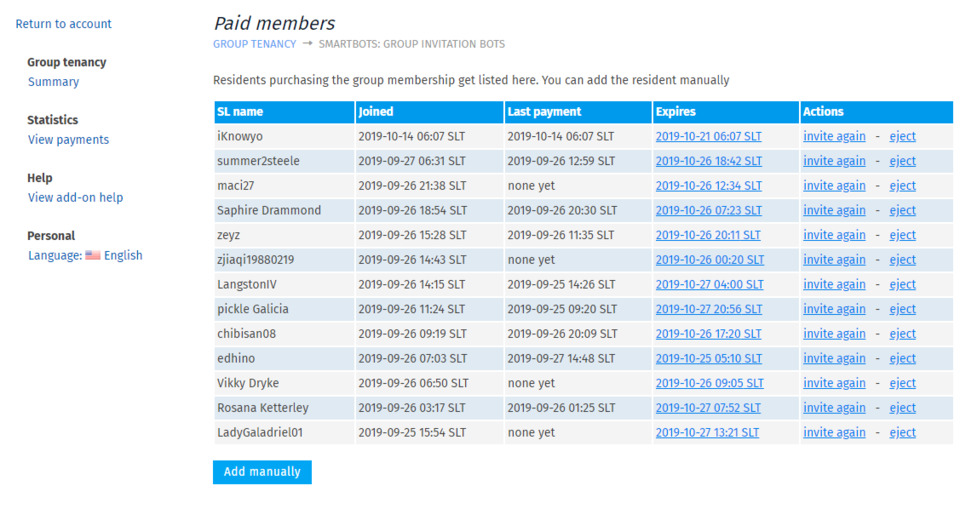Eject member pickle Galicia
The image size is (960, 520).
[x=902, y=309]
